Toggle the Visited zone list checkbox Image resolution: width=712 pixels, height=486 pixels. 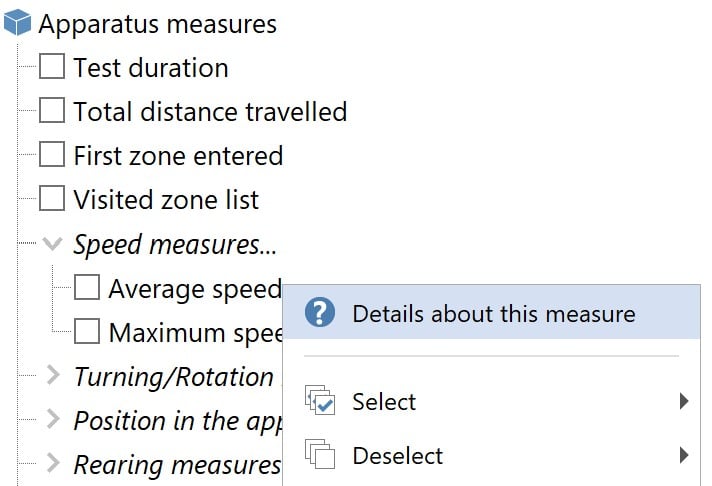tap(52, 199)
